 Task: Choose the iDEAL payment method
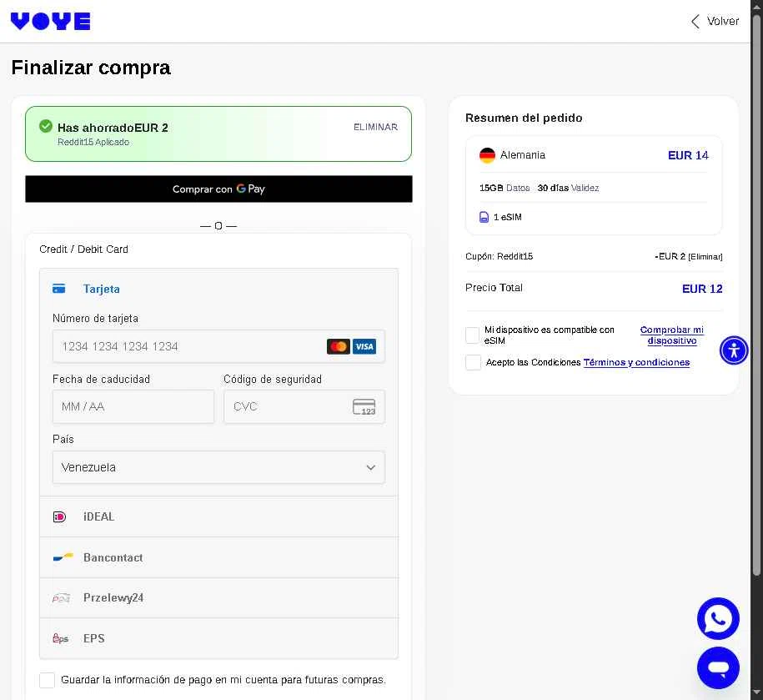tap(218, 516)
